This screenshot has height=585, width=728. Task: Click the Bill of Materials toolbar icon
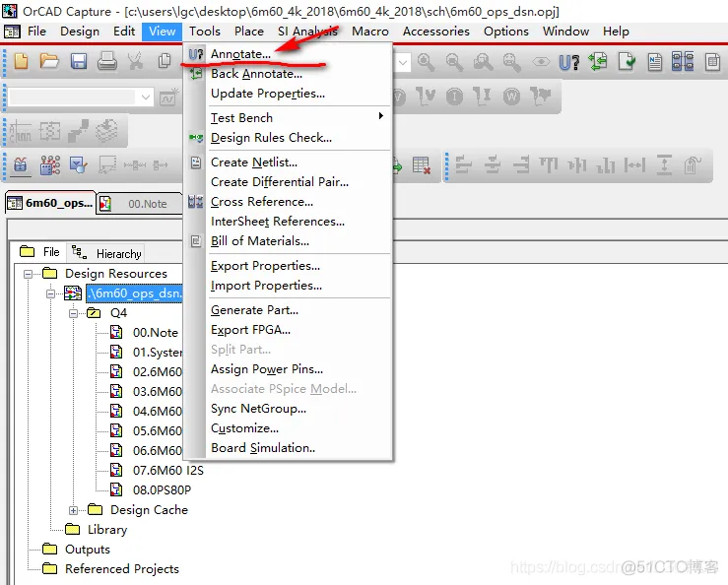click(x=712, y=62)
